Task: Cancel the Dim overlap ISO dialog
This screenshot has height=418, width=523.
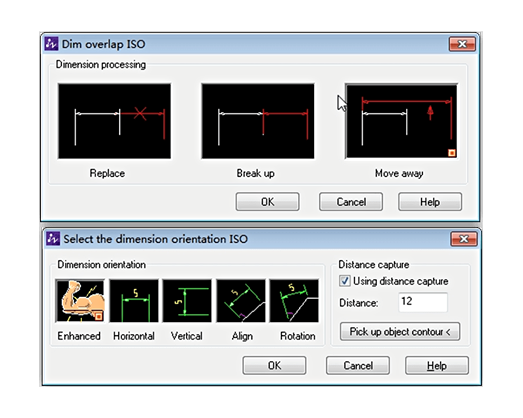Action: [x=351, y=201]
